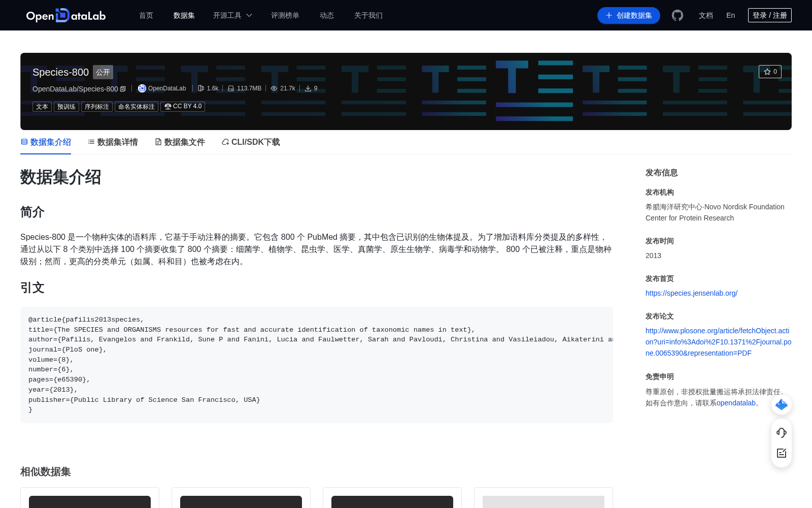The height and width of the screenshot is (508, 812).
Task: Select the 数据集介绍 tab
Action: click(x=46, y=142)
